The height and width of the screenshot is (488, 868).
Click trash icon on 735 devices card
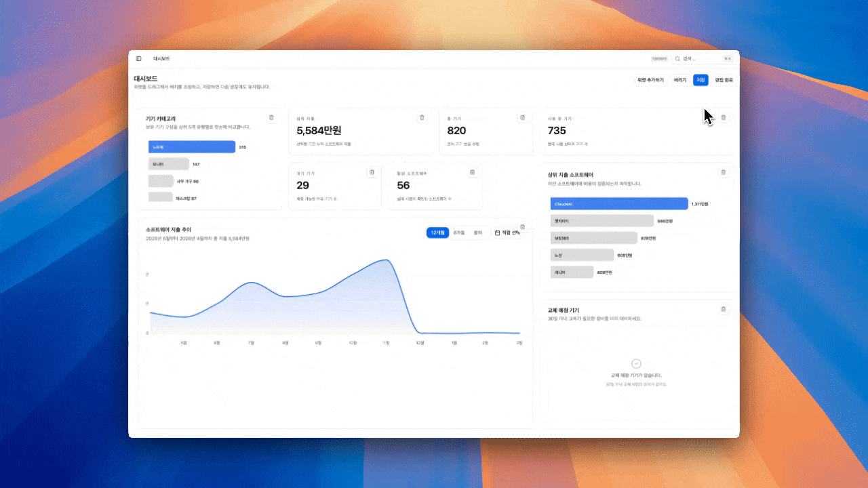click(723, 117)
